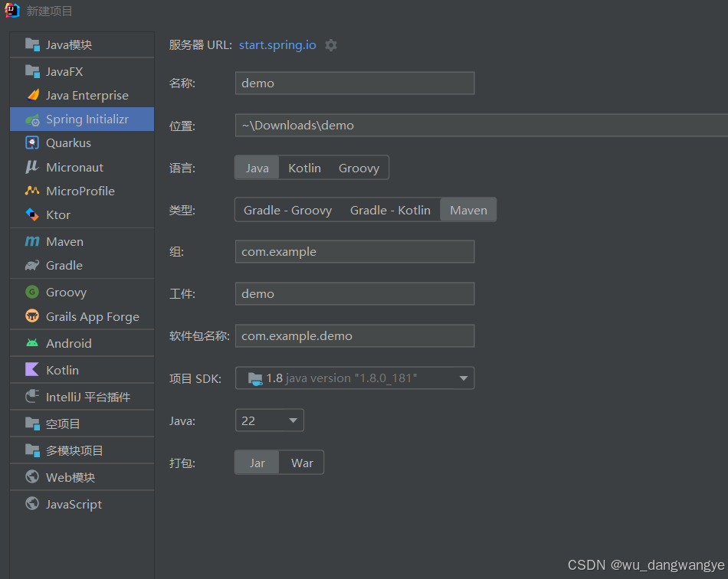728x579 pixels.
Task: Set packaging to War
Action: click(x=302, y=463)
